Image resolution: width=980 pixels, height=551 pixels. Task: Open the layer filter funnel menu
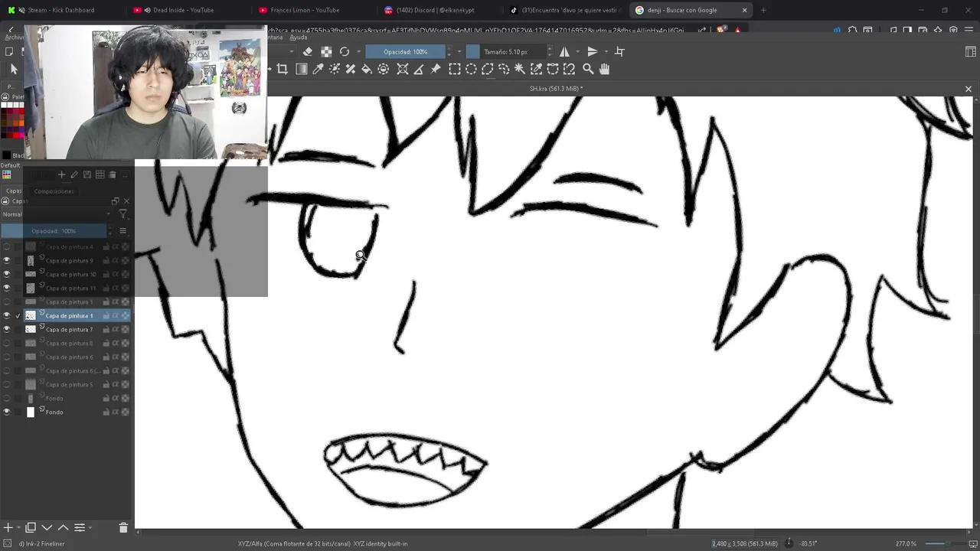coord(122,214)
